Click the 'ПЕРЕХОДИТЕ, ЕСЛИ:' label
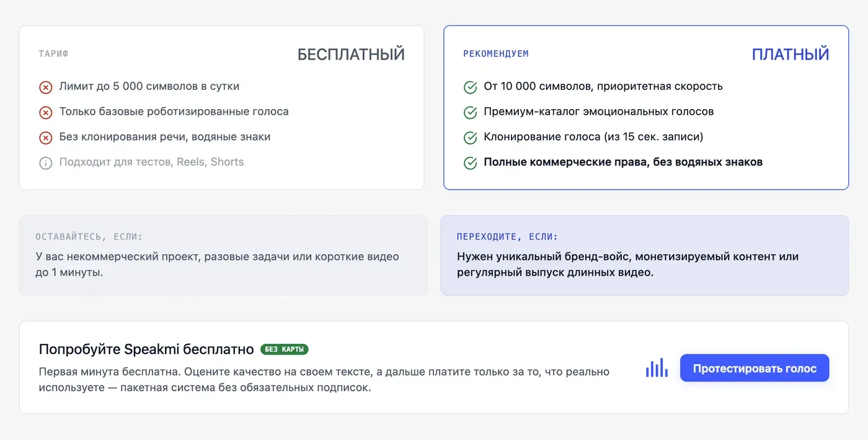The width and height of the screenshot is (868, 440). 507,237
